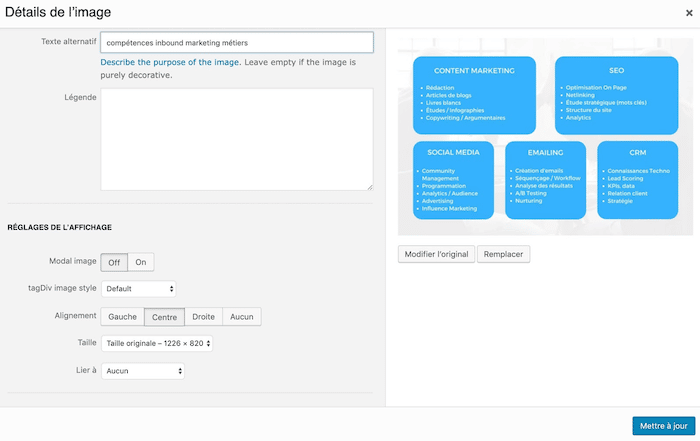Click the Légende textarea resize handle
Screen dimensions: 700x441
[368, 185]
